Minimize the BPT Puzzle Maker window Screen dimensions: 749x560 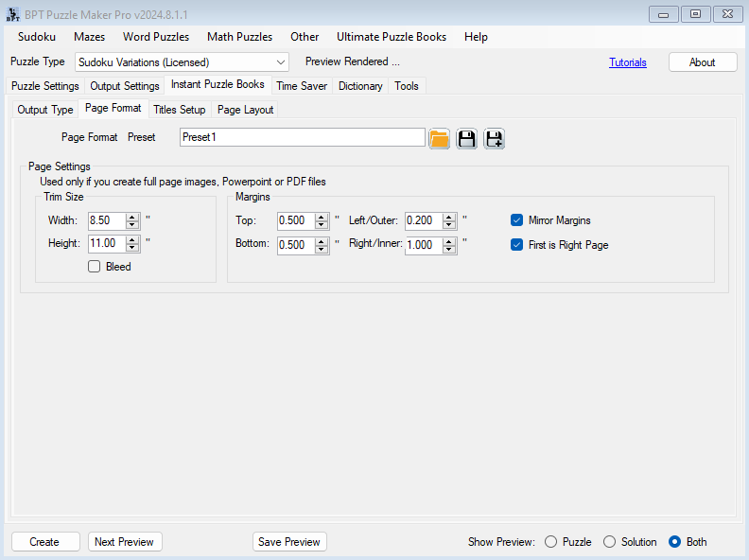(x=664, y=14)
